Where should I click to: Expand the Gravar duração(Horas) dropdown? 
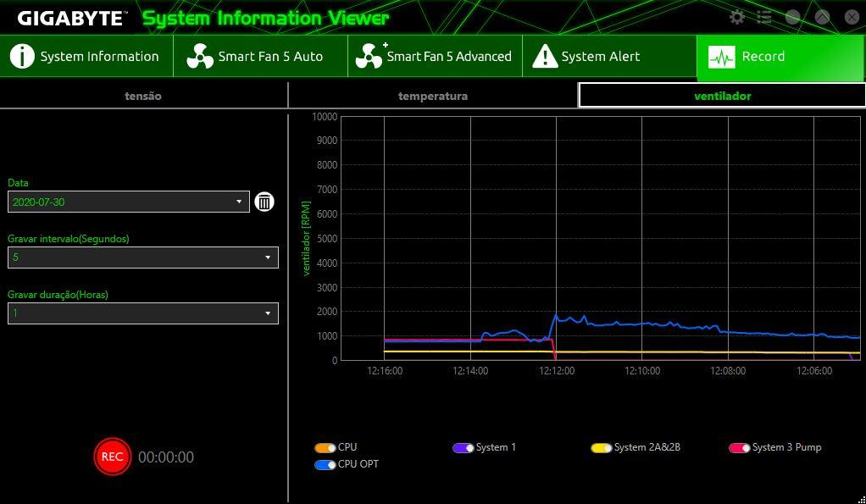click(x=143, y=313)
